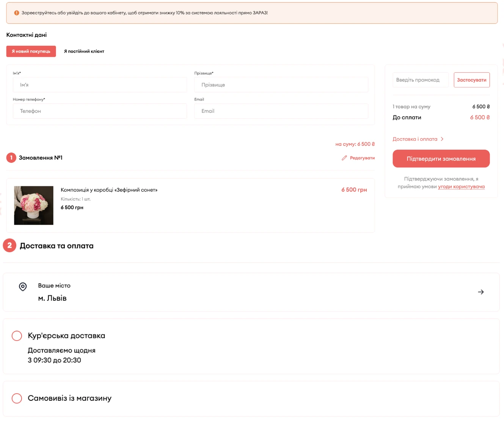Click Кількість: 1 шт. text
This screenshot has height=425, width=504.
[75, 199]
